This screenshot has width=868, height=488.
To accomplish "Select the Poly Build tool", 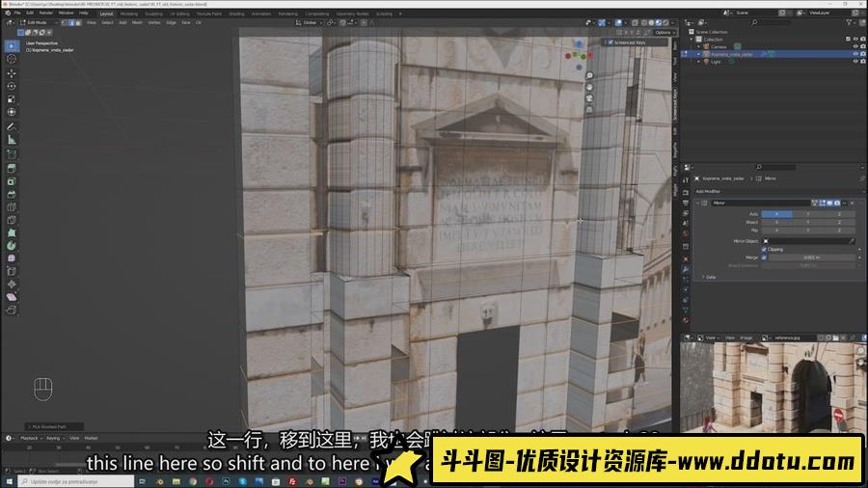I will (x=11, y=233).
